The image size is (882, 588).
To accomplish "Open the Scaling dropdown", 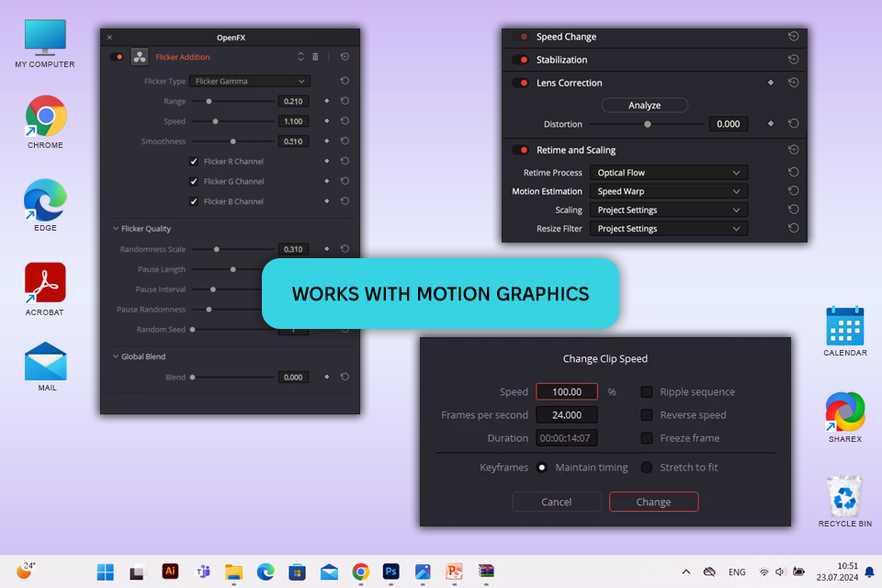I will (668, 209).
